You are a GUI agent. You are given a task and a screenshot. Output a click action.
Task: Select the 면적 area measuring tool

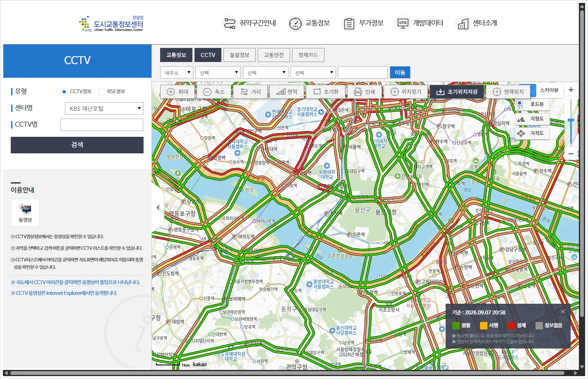click(287, 92)
